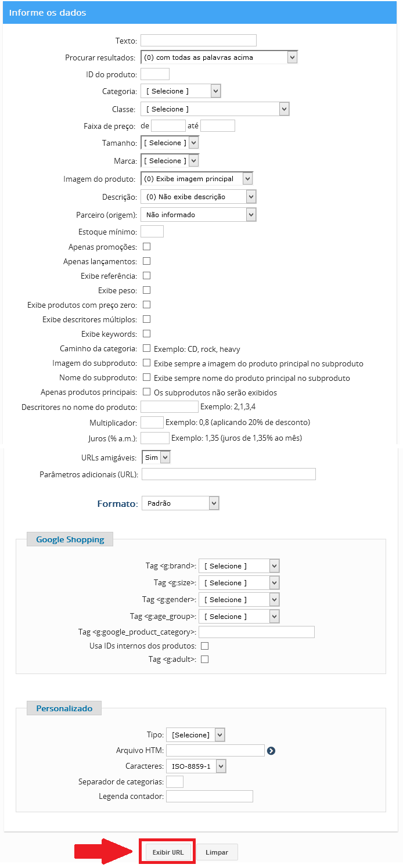Focus the Texto input field
This screenshot has height=868, width=403.
pos(199,40)
